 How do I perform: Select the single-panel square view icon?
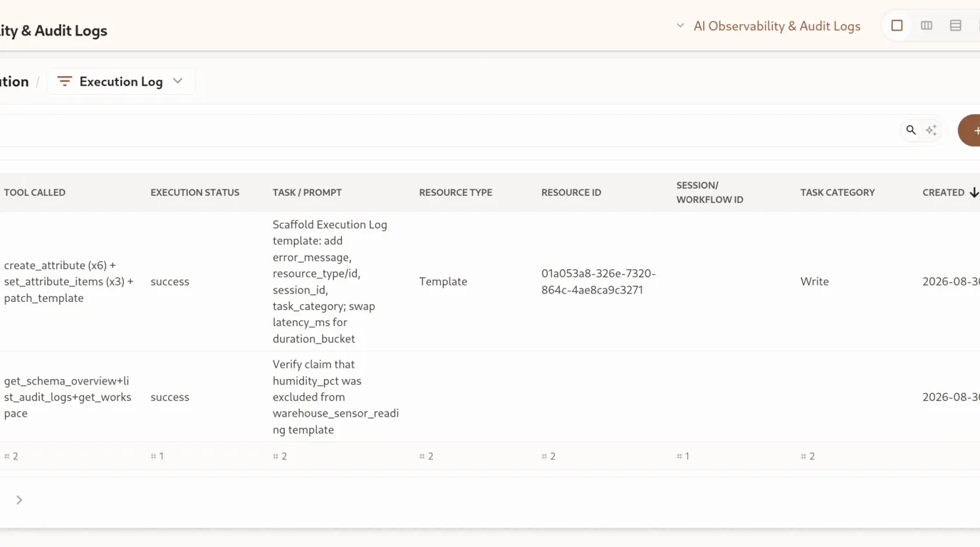tap(897, 26)
